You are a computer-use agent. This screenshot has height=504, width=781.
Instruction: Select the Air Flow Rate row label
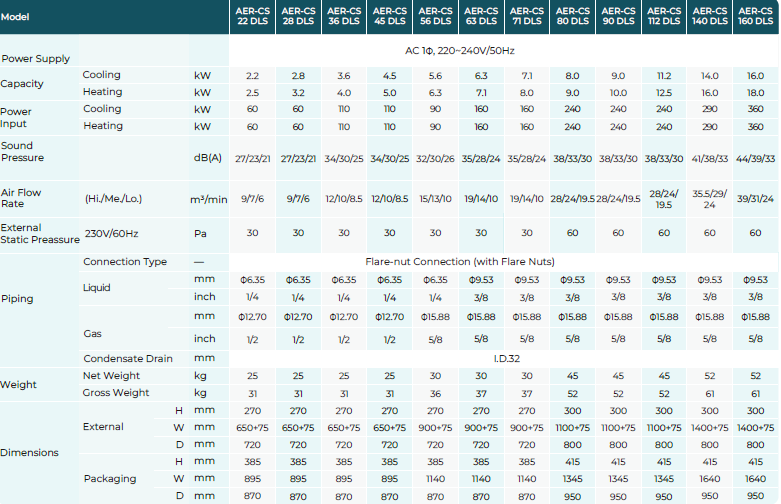[x=21, y=197]
